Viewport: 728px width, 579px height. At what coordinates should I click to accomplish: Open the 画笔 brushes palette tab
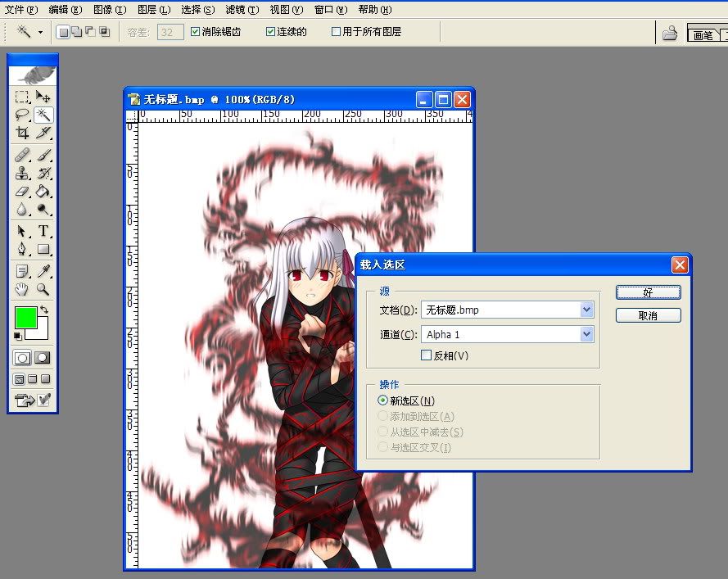(703, 35)
